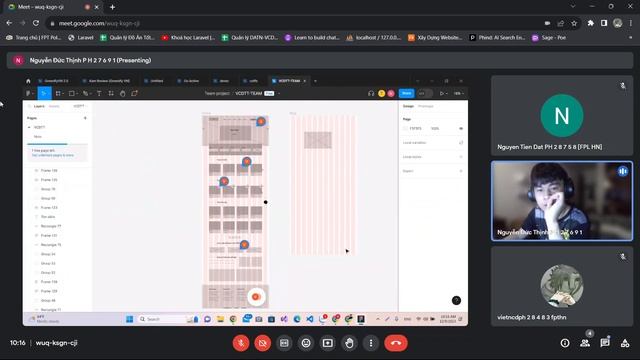
Task: Switch to Figma Design tab
Action: pos(408,106)
